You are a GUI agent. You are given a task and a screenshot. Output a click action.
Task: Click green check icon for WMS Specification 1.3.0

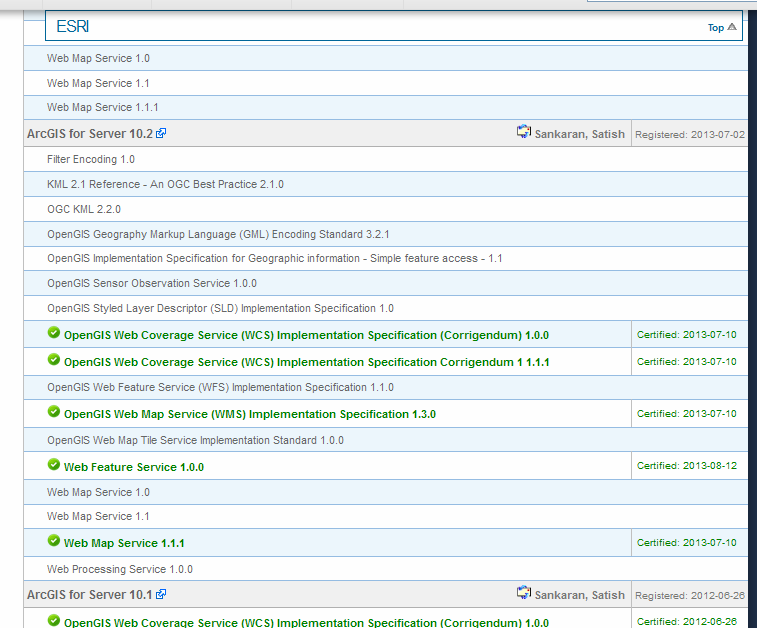[x=54, y=412]
